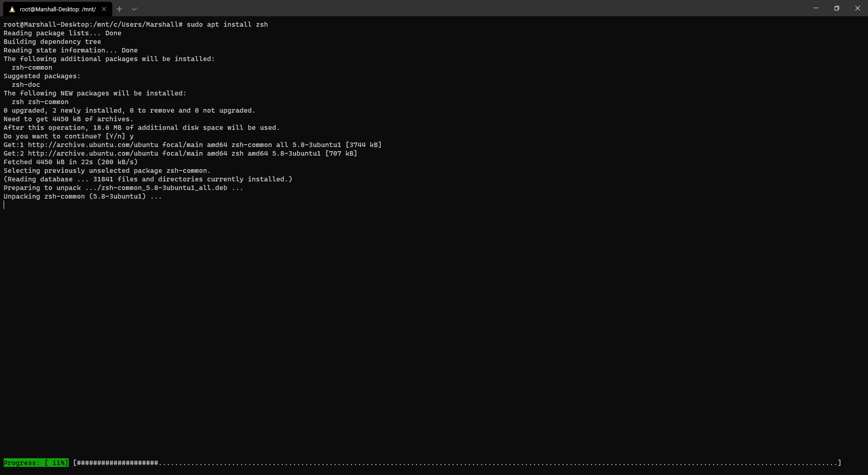This screenshot has height=475, width=868.
Task: Restore down the terminal window
Action: click(x=836, y=8)
